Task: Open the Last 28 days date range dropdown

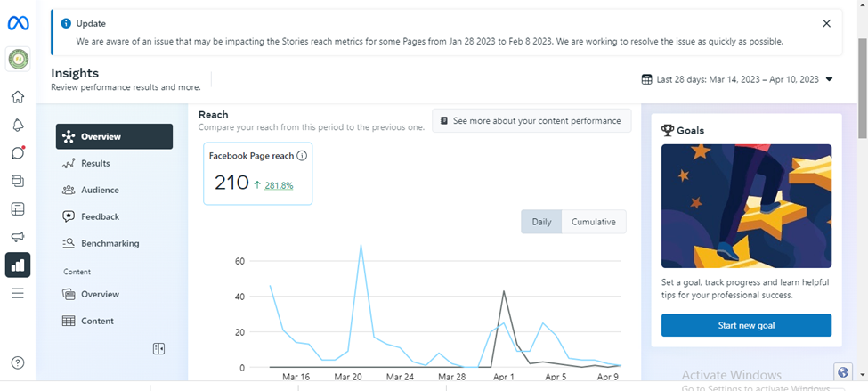Action: 737,79
